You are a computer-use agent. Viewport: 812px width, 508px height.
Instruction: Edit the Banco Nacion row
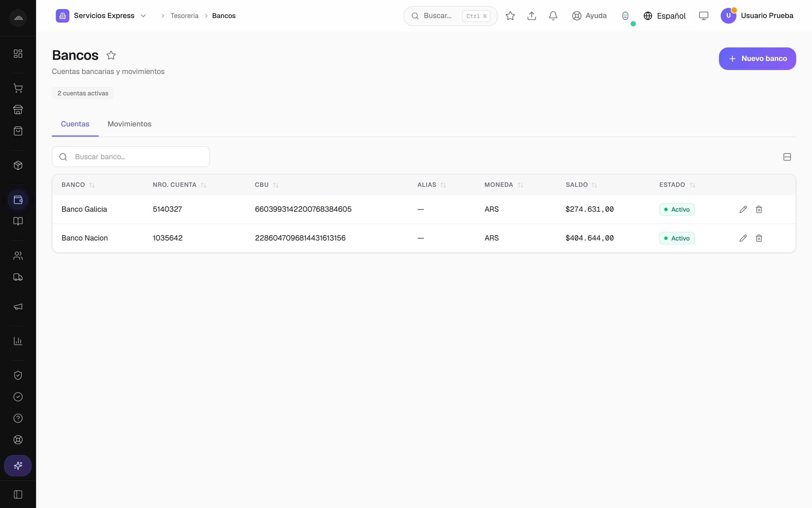tap(743, 238)
